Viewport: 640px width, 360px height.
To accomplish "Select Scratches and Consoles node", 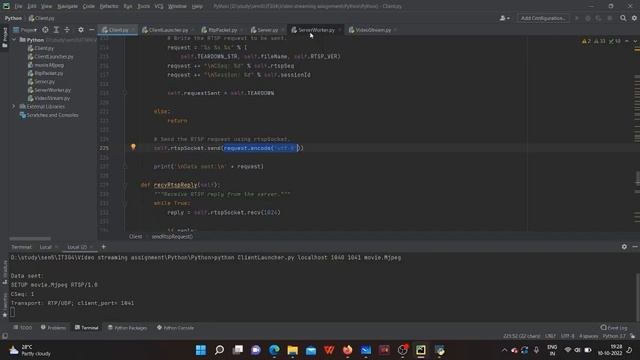I will click(x=49, y=115).
